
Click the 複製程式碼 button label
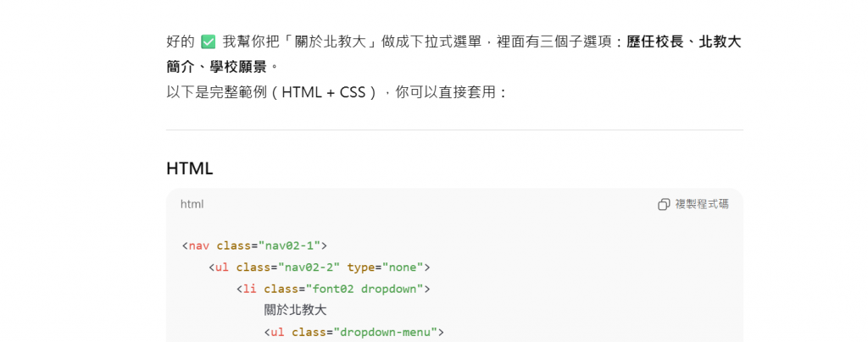point(702,204)
